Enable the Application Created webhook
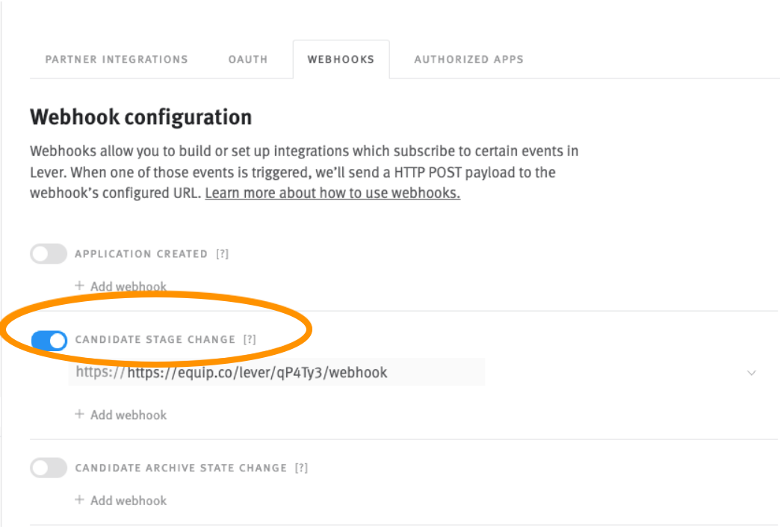The image size is (780, 532). click(48, 254)
